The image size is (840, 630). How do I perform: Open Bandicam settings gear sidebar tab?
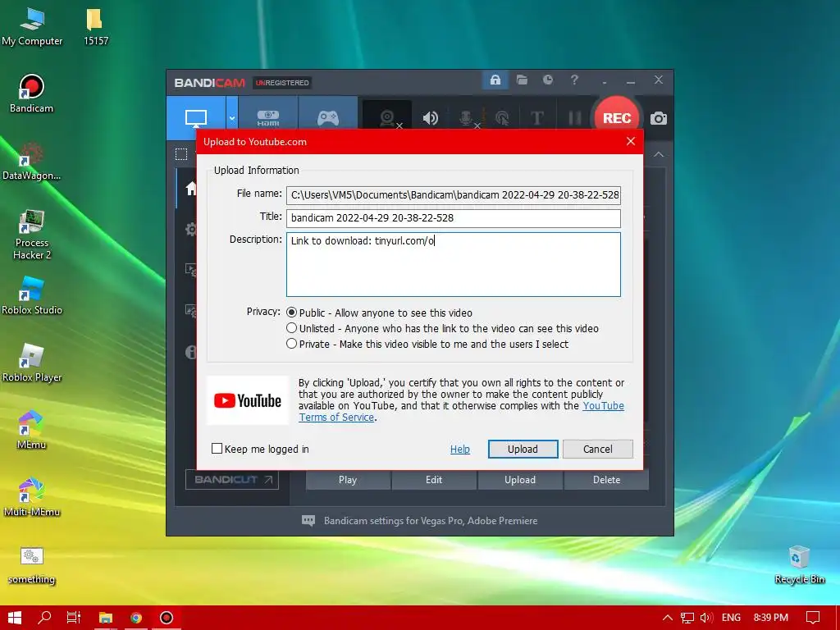(x=190, y=230)
